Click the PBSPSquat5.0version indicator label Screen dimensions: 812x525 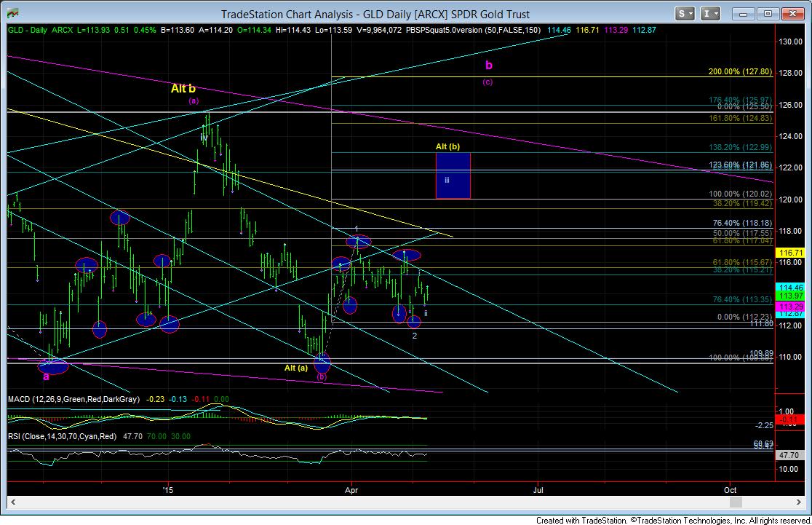point(473,30)
